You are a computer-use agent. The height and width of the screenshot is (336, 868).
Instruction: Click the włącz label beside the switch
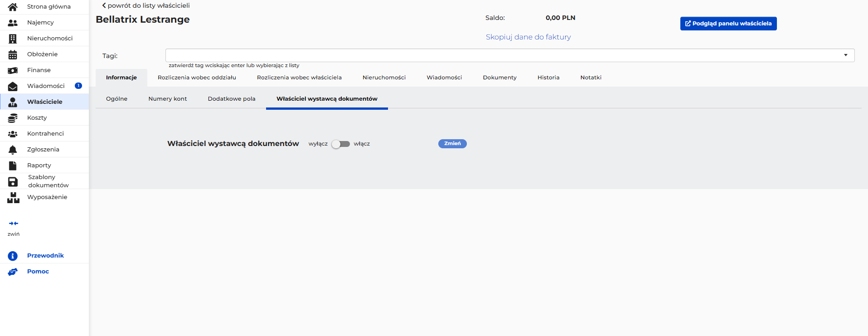click(x=362, y=144)
